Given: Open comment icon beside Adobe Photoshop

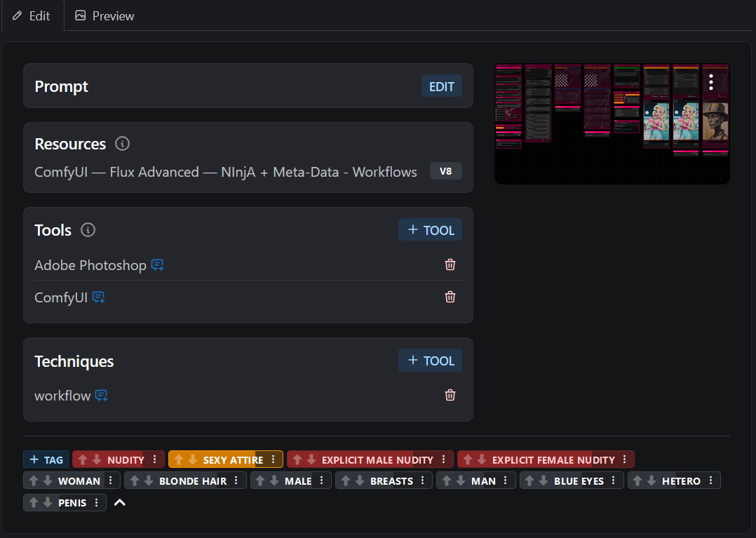Looking at the screenshot, I should 157,264.
